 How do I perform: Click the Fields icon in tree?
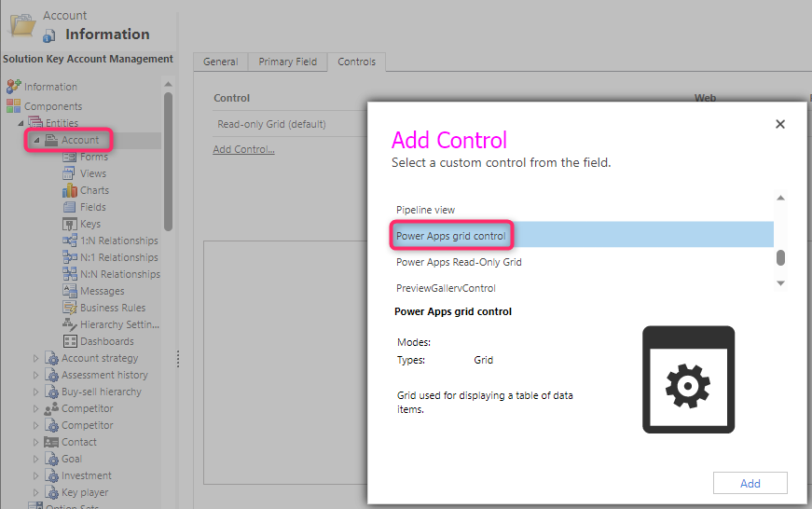[x=69, y=207]
